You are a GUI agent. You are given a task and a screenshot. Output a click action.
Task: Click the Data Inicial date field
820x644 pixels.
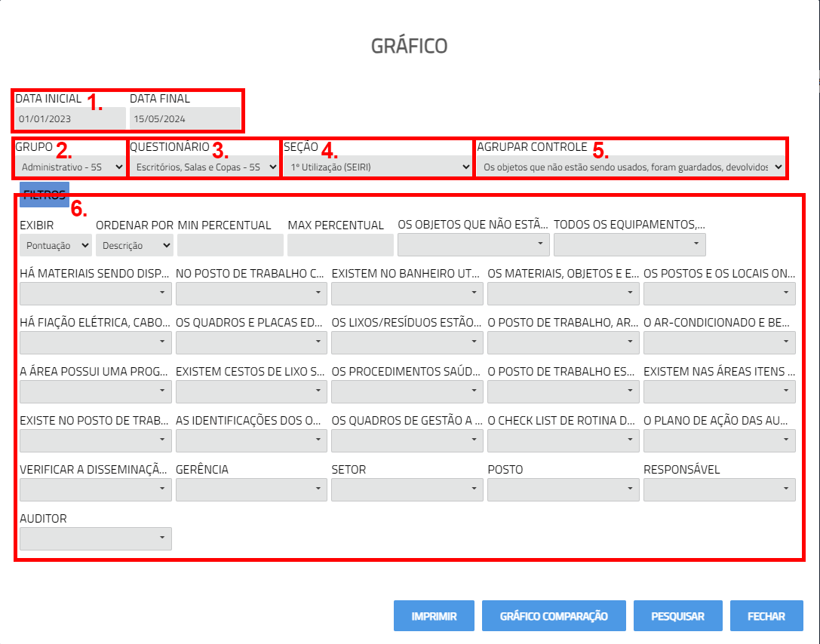click(x=70, y=118)
